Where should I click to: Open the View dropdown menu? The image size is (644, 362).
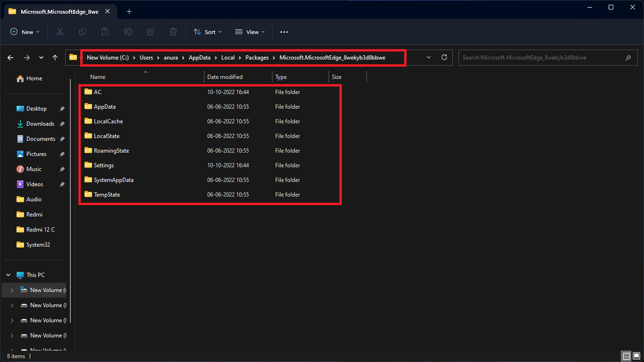250,32
